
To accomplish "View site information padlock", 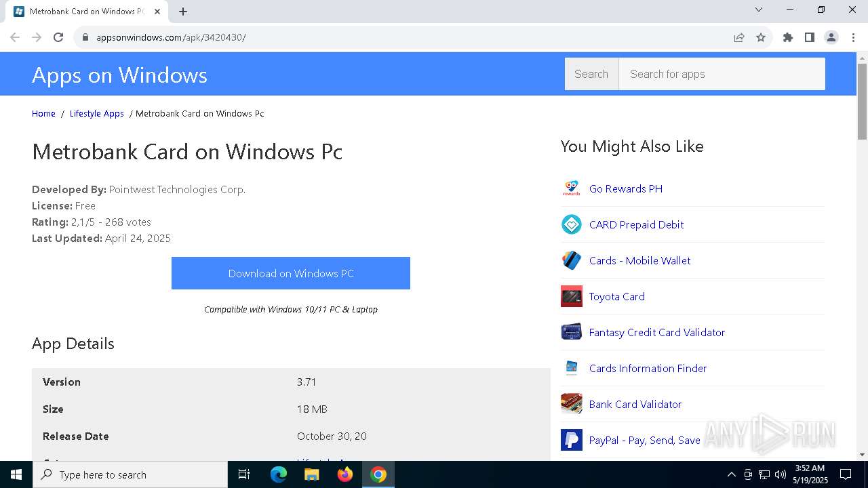I will (85, 37).
